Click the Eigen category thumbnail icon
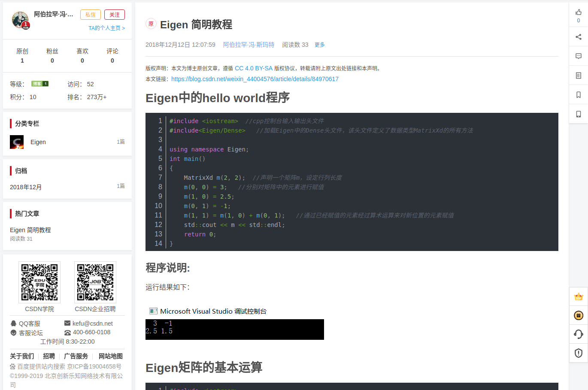Image resolution: width=588 pixels, height=390 pixels. pos(17,142)
